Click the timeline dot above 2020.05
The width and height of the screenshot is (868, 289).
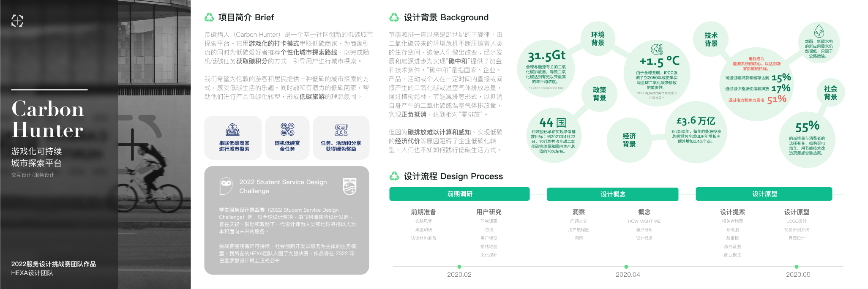tap(797, 267)
